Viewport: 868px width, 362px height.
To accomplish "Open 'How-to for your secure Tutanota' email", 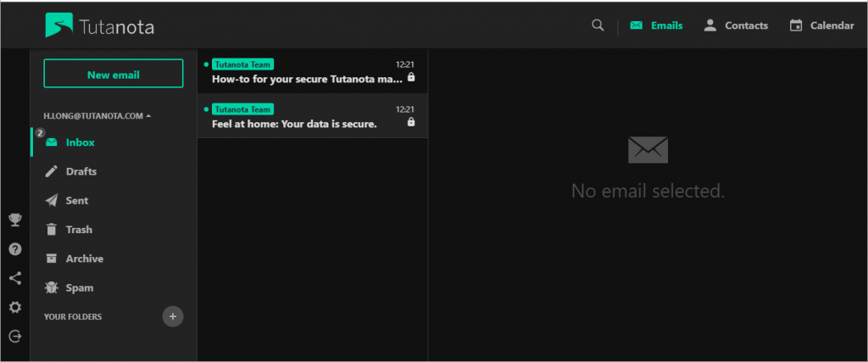I will point(313,71).
